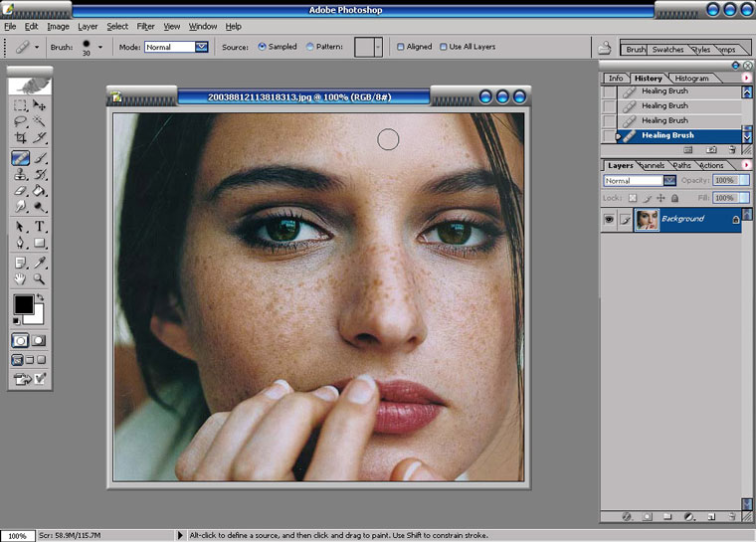The image size is (756, 542).
Task: Open the Filter menu
Action: 145,26
